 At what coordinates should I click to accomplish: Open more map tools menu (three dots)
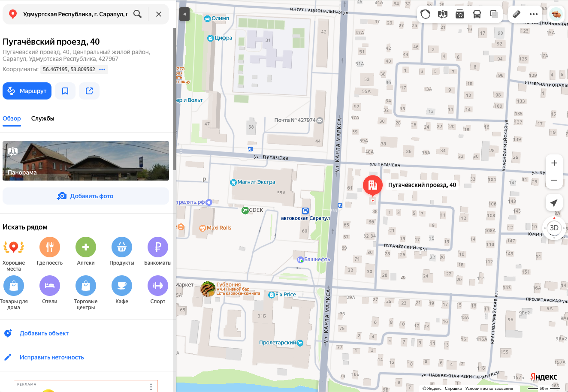coord(534,14)
